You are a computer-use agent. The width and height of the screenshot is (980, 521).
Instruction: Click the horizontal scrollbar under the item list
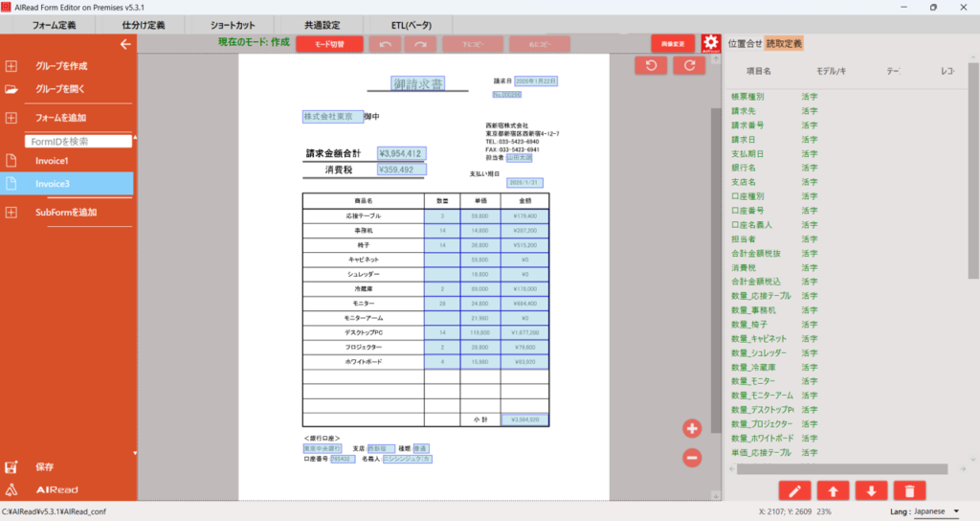(842, 468)
